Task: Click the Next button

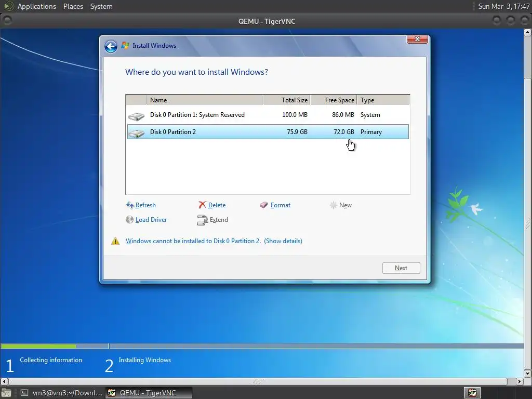Action: point(401,268)
